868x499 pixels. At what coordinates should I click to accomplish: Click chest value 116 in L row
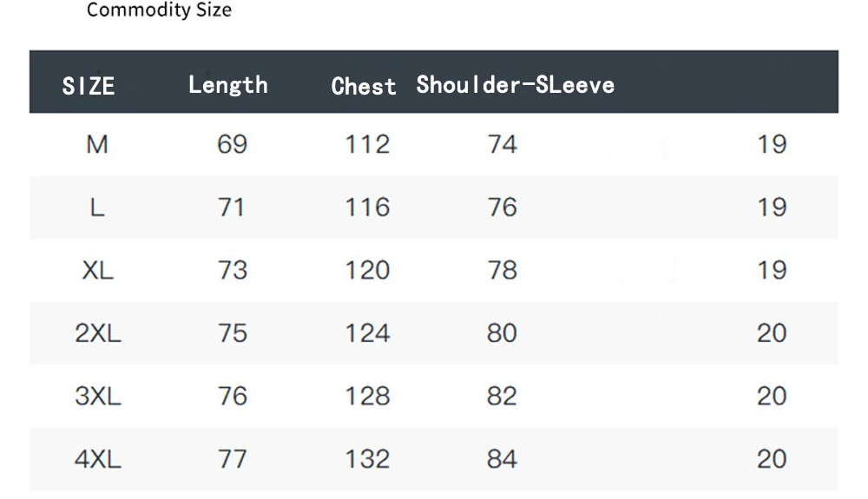367,208
